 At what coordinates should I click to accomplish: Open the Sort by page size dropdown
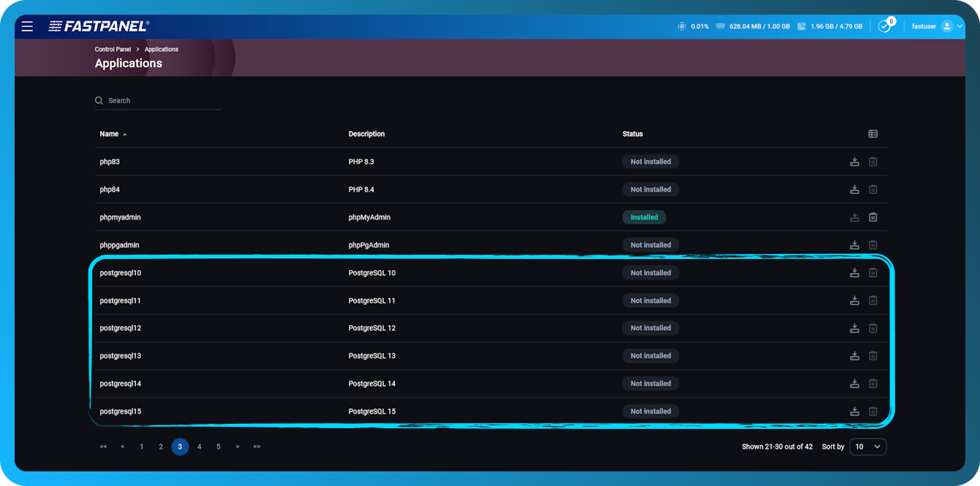tap(867, 446)
